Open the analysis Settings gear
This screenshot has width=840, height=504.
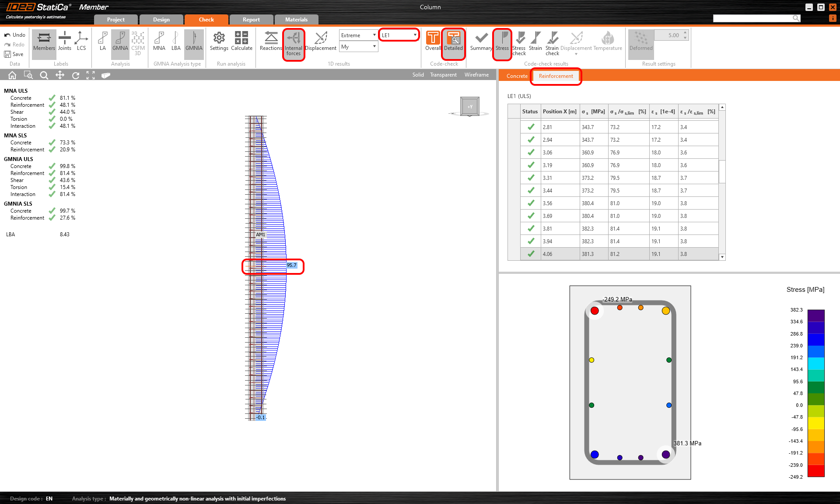coord(219,41)
